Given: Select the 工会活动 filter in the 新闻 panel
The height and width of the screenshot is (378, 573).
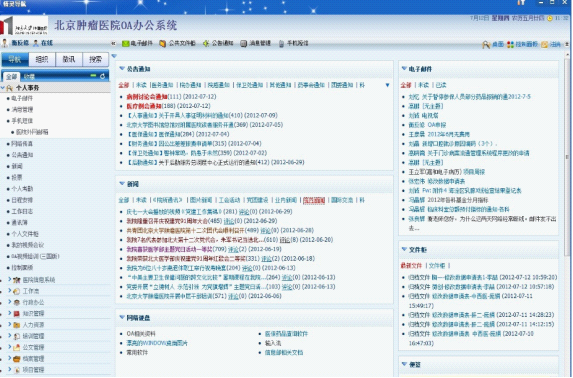Looking at the screenshot, I should pyautogui.click(x=229, y=200).
